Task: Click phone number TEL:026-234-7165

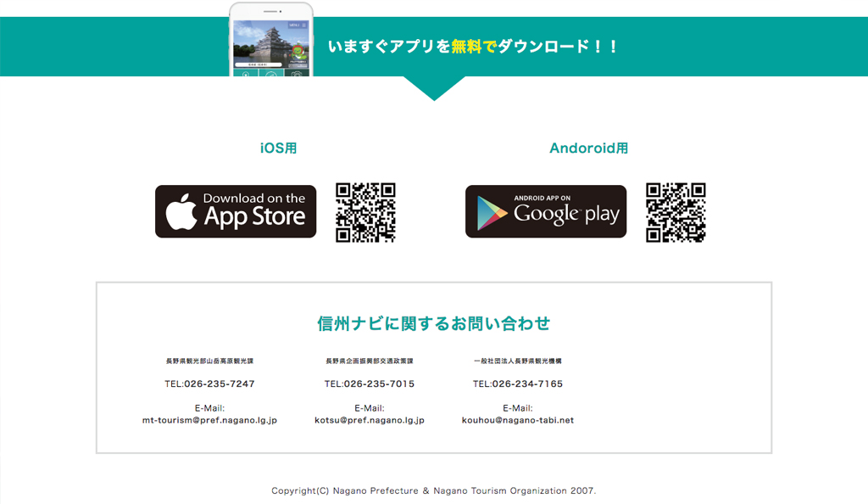Action: point(518,384)
